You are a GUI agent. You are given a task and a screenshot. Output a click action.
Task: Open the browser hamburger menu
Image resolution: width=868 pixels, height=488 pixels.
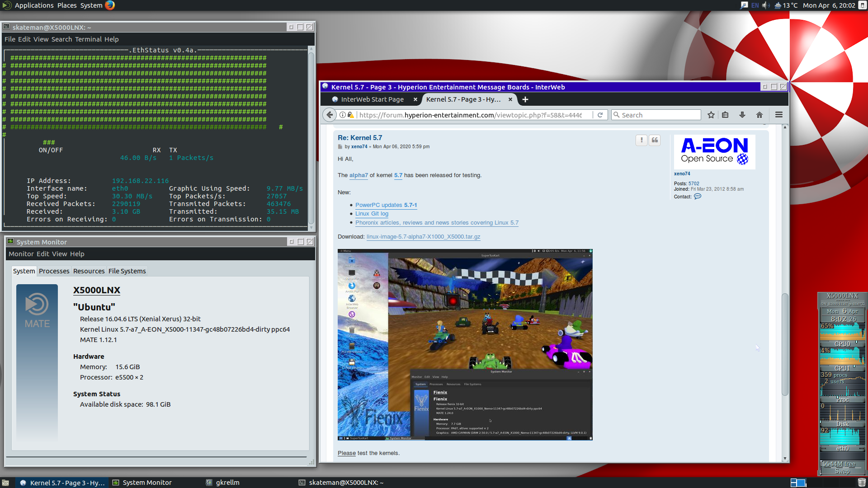(x=779, y=115)
